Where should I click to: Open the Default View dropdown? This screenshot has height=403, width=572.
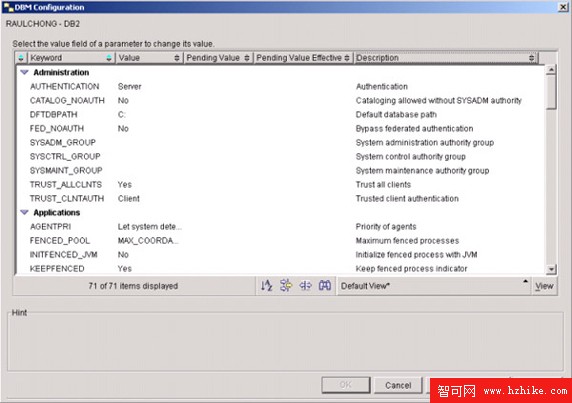(434, 286)
